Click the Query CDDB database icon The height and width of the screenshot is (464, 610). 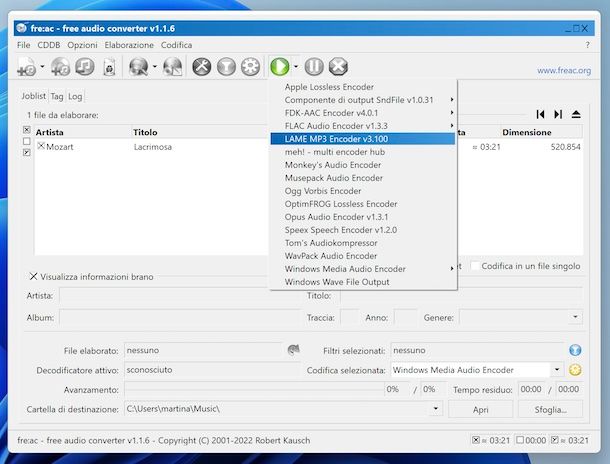(x=139, y=67)
